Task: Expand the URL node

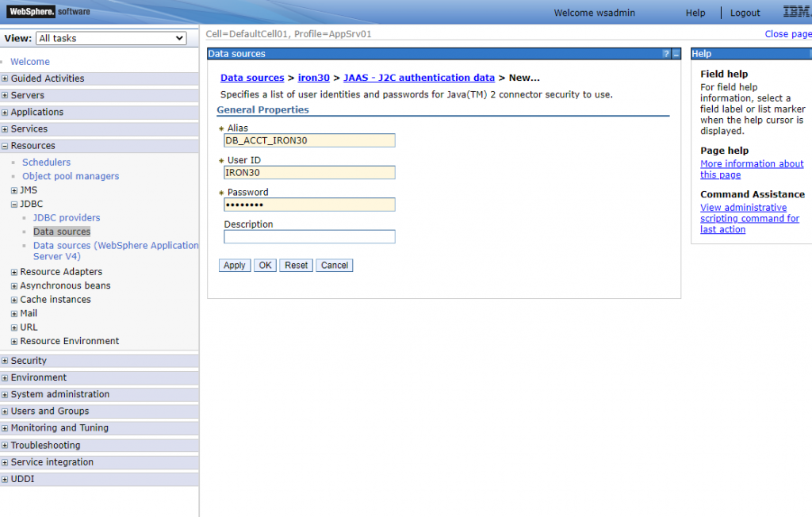Action: pyautogui.click(x=14, y=328)
